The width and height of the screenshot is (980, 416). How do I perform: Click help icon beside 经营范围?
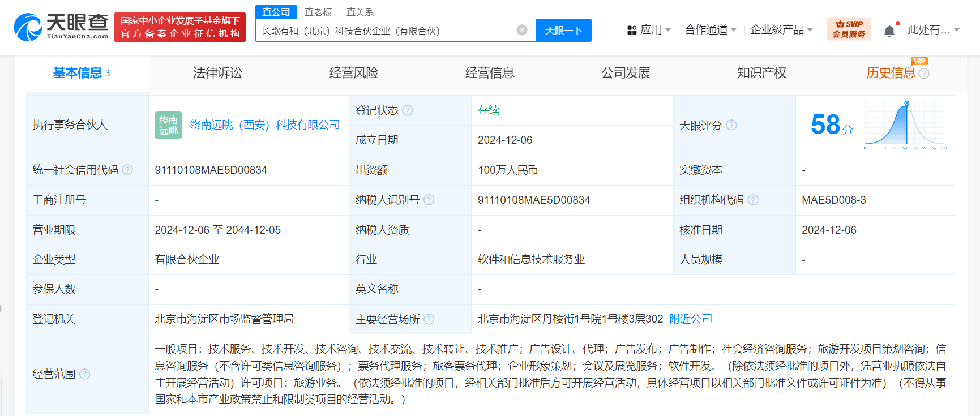85,374
